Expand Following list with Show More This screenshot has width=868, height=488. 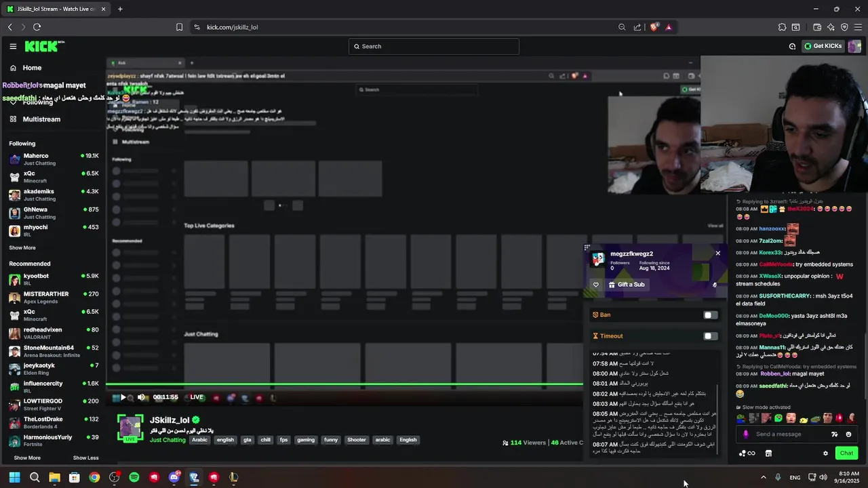tap(22, 248)
